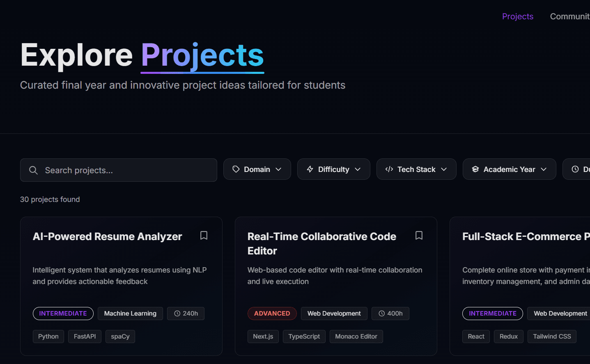
Task: Click the magnifying glass search icon
Action: tap(33, 170)
